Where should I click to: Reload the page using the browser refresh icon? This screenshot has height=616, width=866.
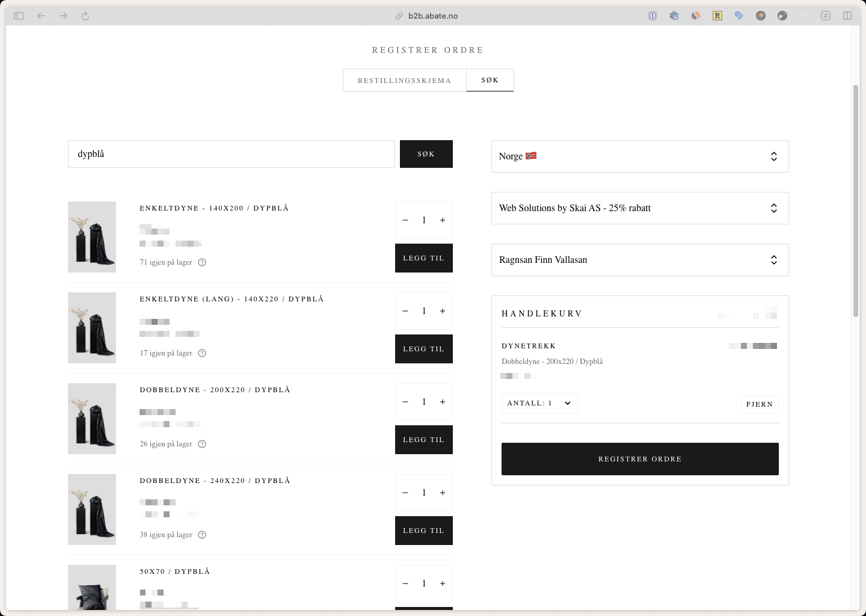click(x=85, y=16)
